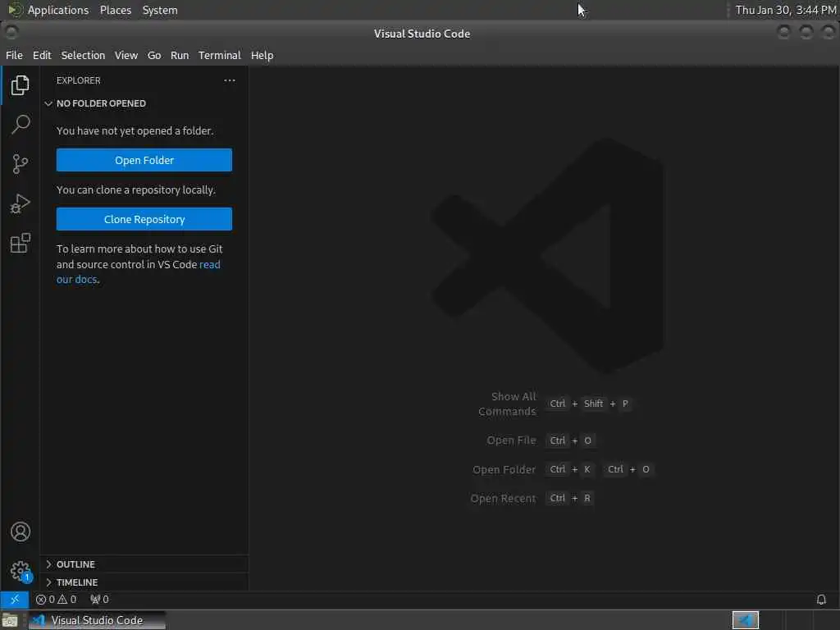Screen dimensions: 840x630
Task: Open notifications bell in status bar
Action: point(820,600)
